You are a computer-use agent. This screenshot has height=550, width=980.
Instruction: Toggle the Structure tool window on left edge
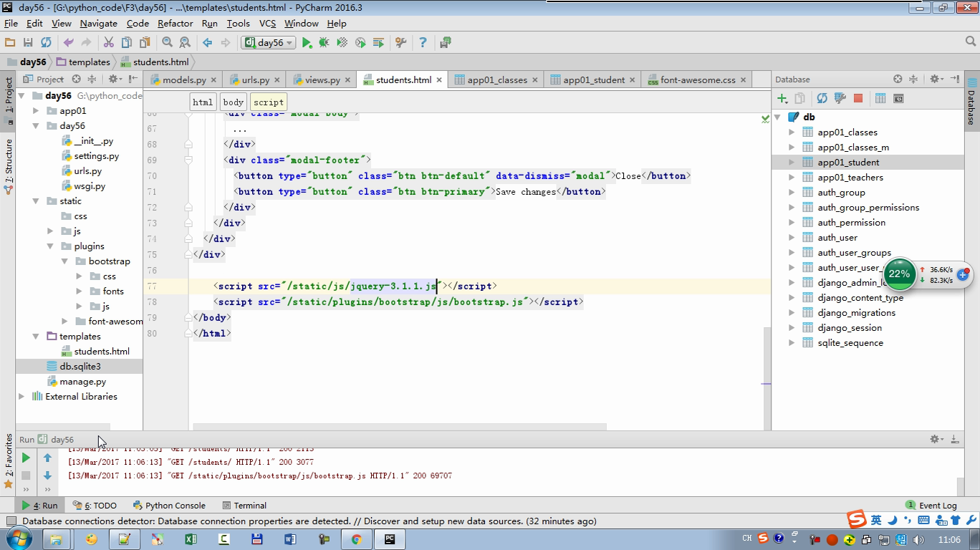9,163
